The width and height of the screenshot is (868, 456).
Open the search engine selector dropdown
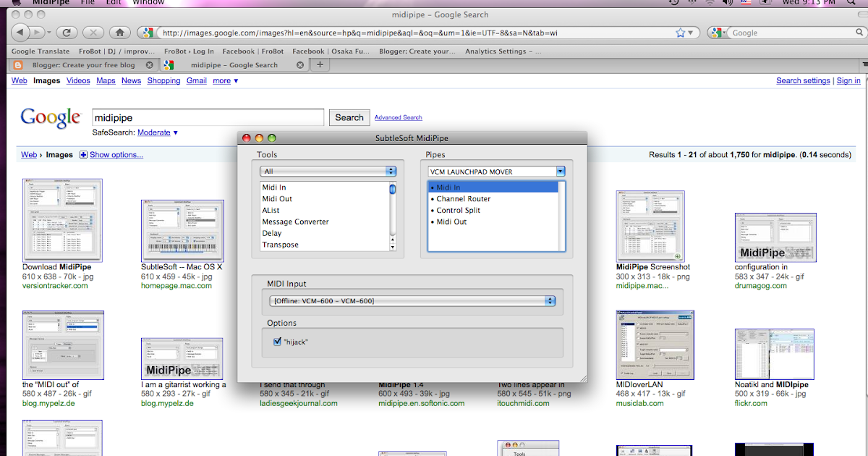pyautogui.click(x=717, y=33)
